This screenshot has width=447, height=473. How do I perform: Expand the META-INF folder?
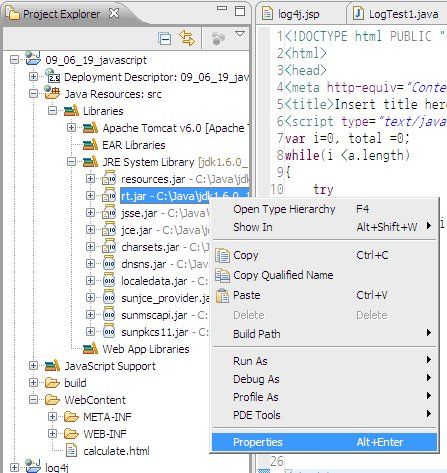(x=52, y=417)
